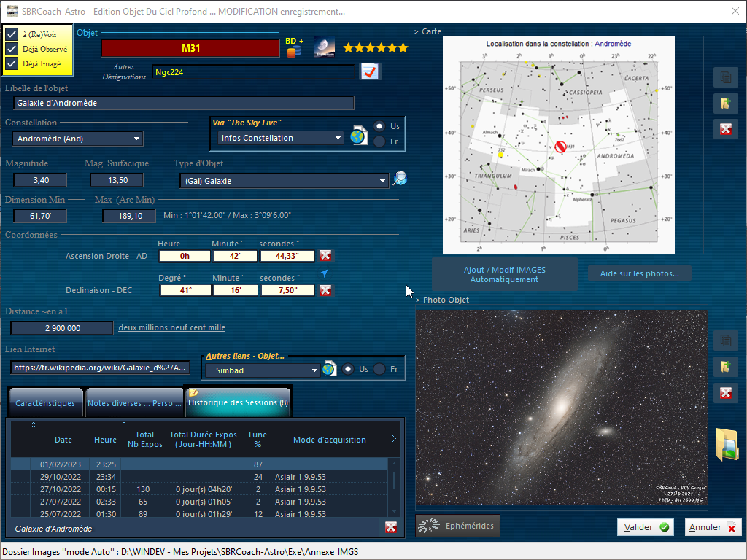
Task: Toggle the Déjà Observé checkbox
Action: click(x=12, y=49)
